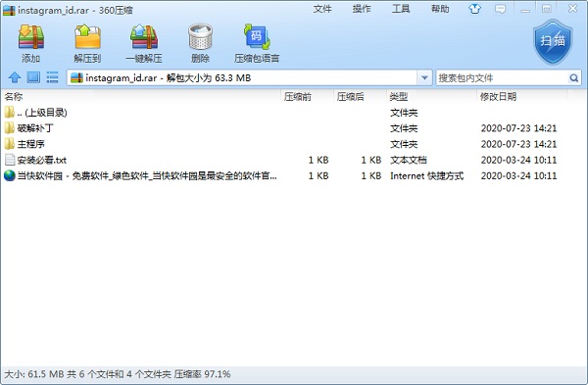Switch to the large icon view mode
This screenshot has height=385, width=588.
coord(33,77)
